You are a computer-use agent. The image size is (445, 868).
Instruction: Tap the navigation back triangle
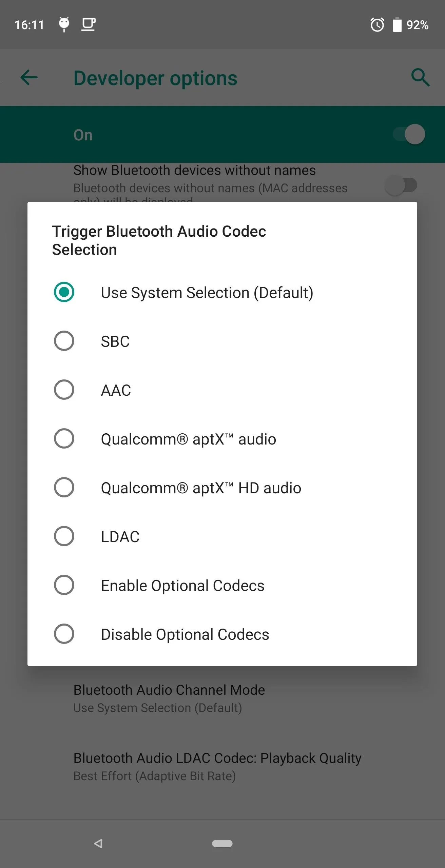(98, 843)
